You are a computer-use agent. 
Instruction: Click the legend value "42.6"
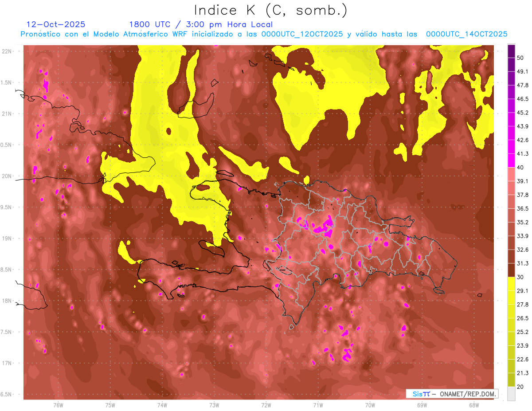click(x=523, y=140)
